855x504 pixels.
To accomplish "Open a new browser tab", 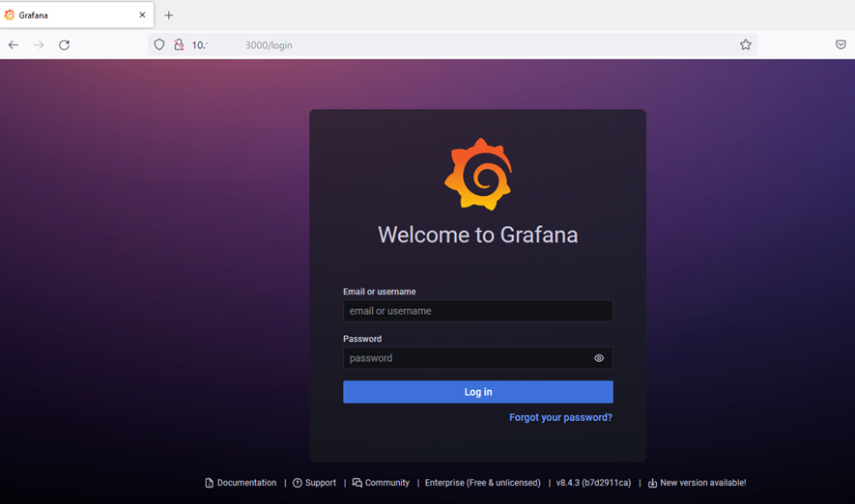I will 169,15.
